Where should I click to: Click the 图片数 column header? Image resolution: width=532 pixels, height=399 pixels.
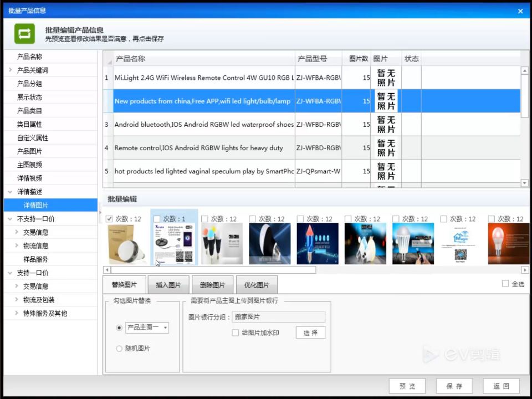[x=356, y=59]
